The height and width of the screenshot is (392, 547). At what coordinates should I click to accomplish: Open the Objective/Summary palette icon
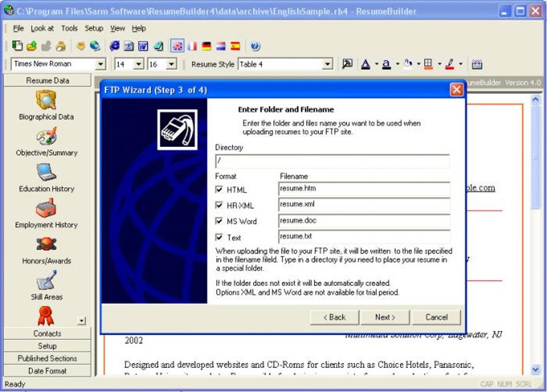coord(46,136)
